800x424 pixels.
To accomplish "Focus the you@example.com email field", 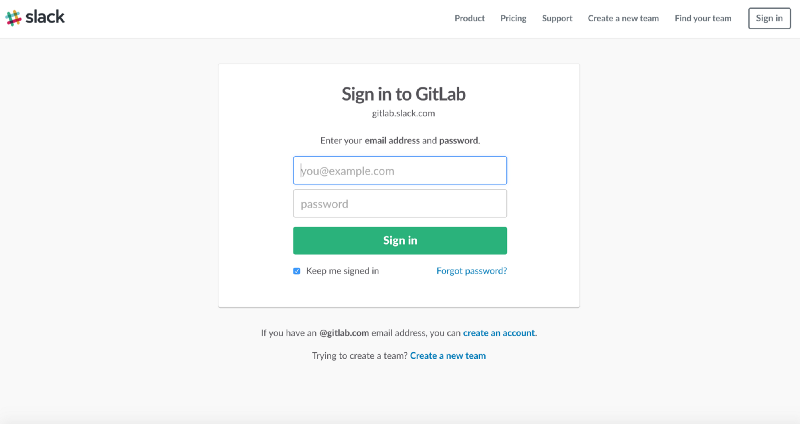I will [400, 171].
